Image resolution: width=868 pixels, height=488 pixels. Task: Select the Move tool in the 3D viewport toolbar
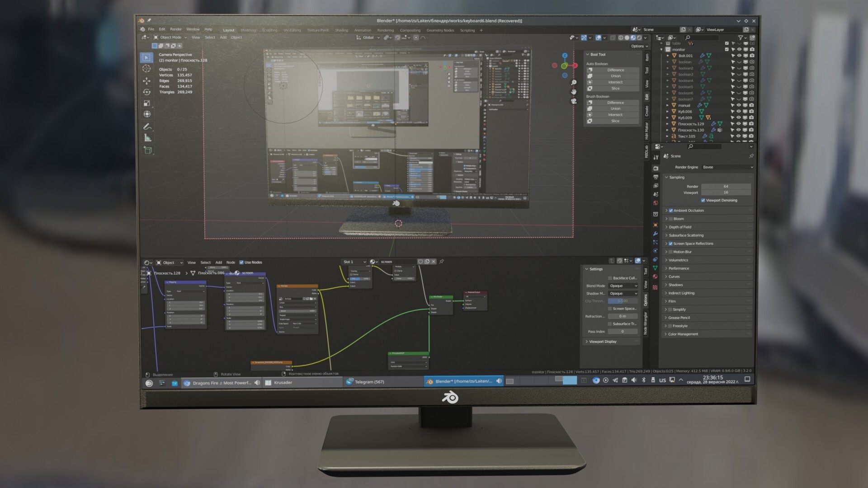click(x=146, y=81)
